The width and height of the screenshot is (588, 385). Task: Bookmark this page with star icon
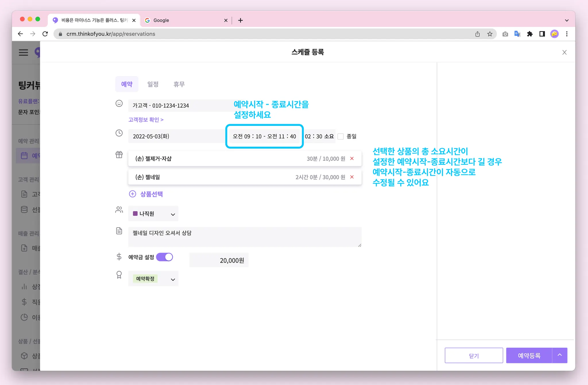490,34
